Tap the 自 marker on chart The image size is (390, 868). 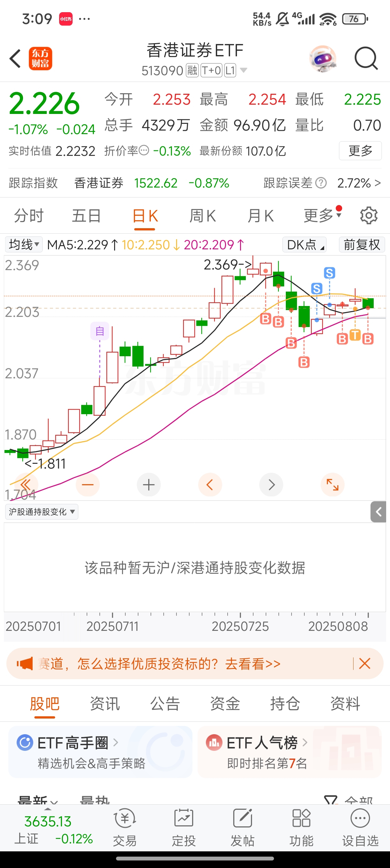[x=100, y=331]
